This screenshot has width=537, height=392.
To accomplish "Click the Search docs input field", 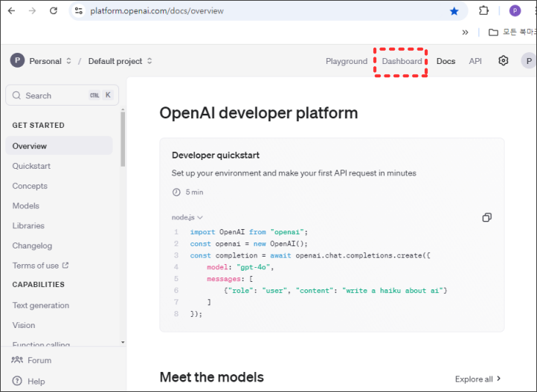I will (x=62, y=95).
